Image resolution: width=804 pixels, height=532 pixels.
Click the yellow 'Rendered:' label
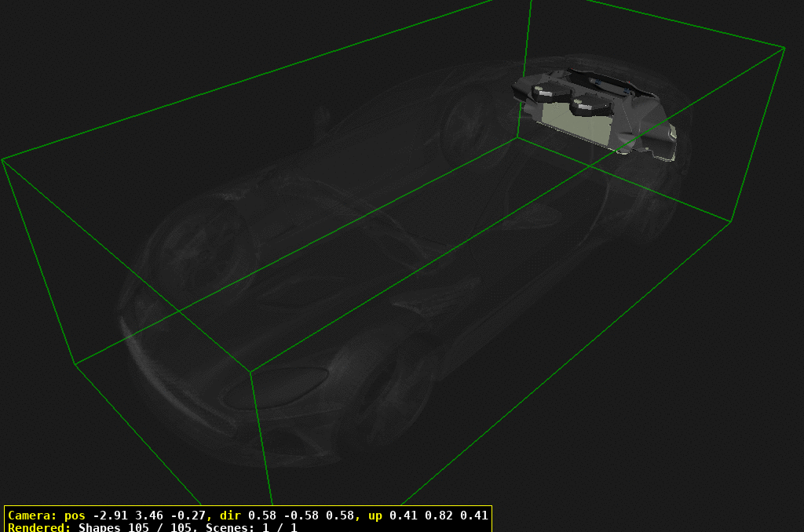39,528
